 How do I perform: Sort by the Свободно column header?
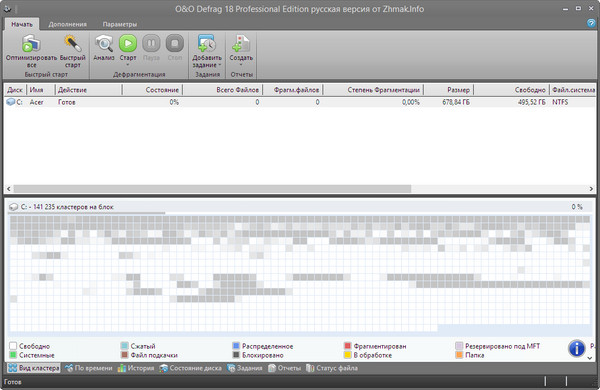point(512,90)
